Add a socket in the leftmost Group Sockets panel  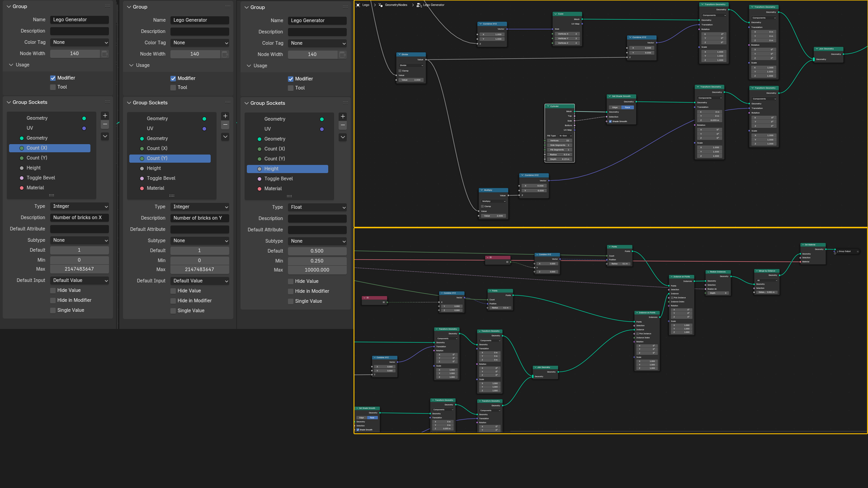[105, 116]
